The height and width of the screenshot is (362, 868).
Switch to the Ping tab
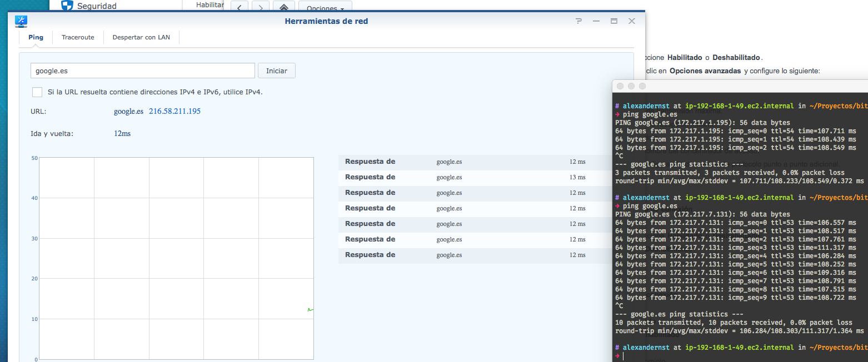[36, 37]
